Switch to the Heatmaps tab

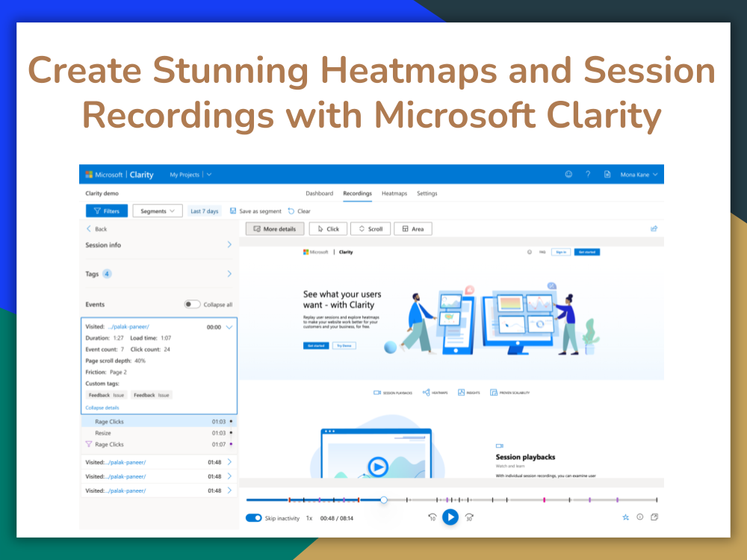(394, 193)
